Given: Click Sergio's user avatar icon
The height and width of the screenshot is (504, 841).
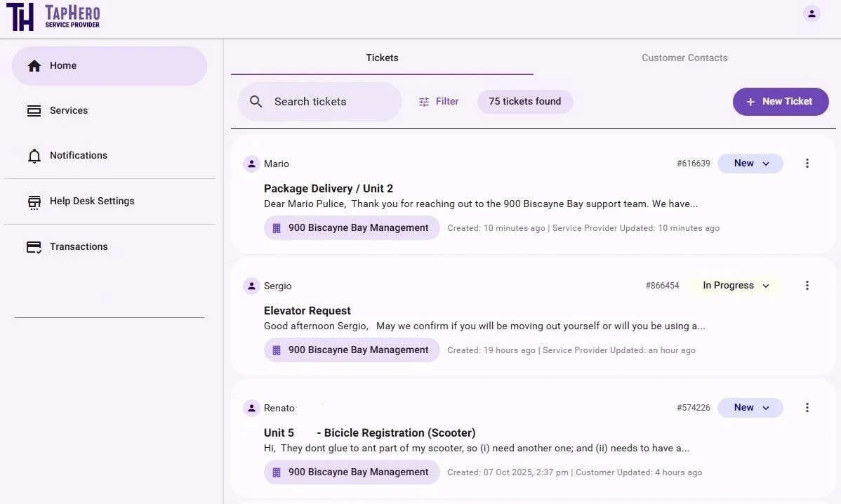Looking at the screenshot, I should point(251,286).
